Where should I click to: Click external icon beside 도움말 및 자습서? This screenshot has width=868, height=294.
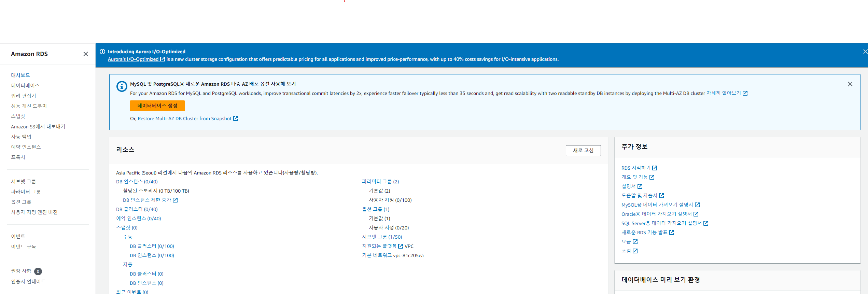tap(661, 196)
